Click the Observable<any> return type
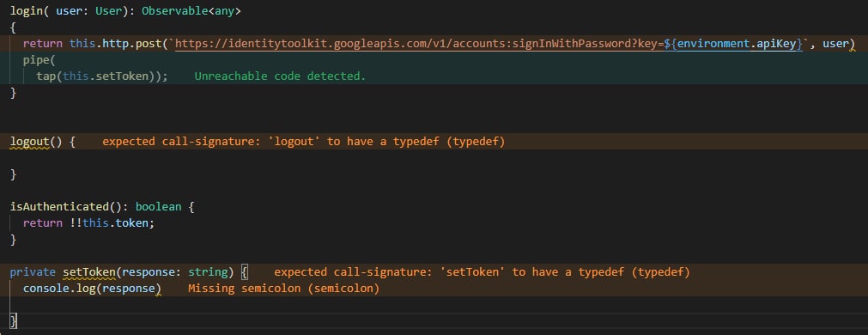The height and width of the screenshot is (335, 868). click(x=191, y=10)
